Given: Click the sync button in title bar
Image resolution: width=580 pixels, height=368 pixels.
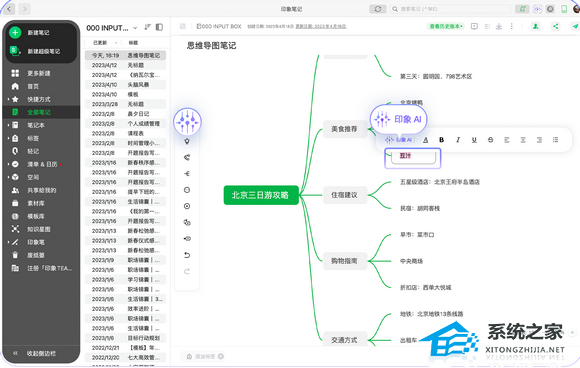Looking at the screenshot, I should [x=378, y=9].
